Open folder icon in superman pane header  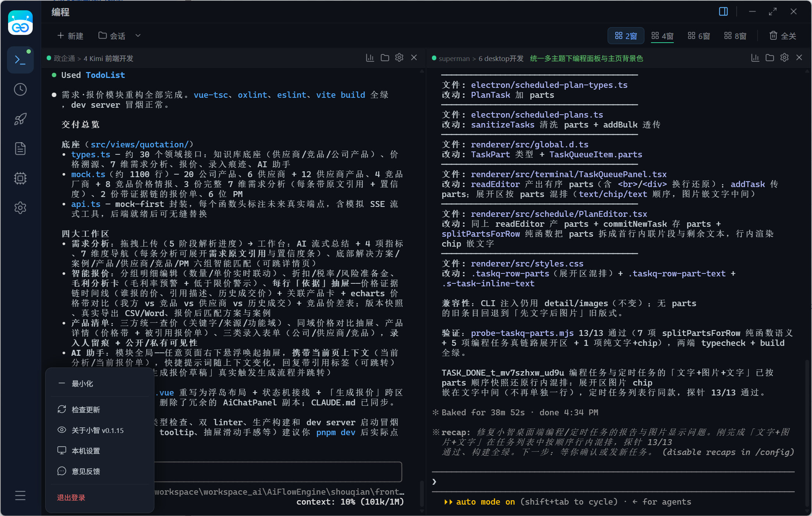(770, 58)
